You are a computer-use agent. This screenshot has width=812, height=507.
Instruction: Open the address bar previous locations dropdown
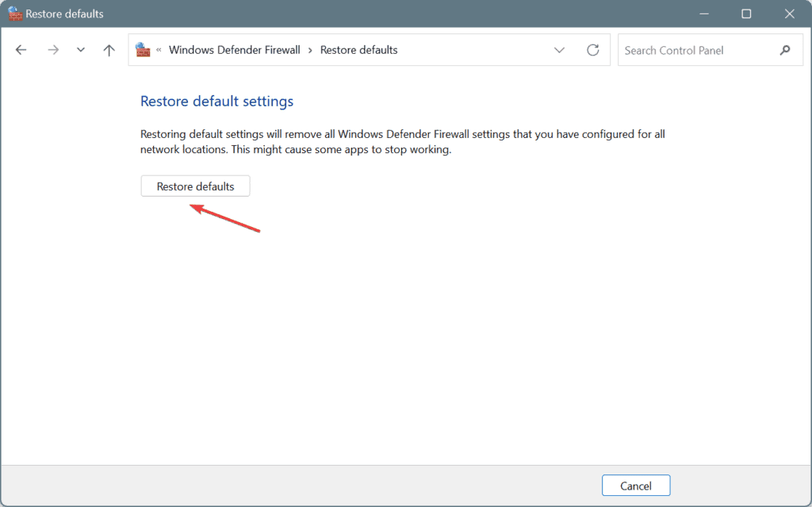pos(559,50)
